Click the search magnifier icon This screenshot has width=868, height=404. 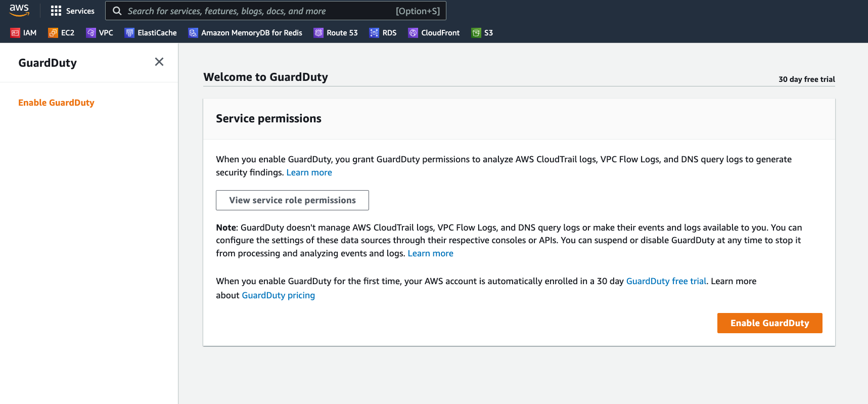click(117, 11)
